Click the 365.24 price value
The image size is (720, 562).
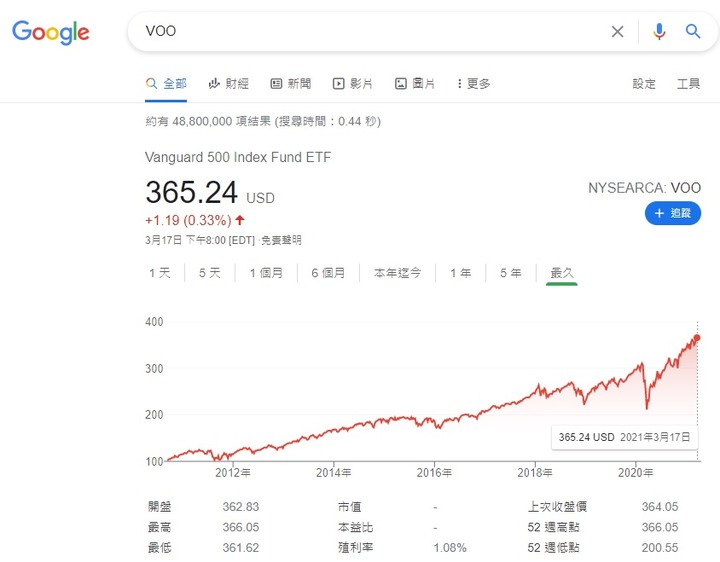[x=191, y=192]
